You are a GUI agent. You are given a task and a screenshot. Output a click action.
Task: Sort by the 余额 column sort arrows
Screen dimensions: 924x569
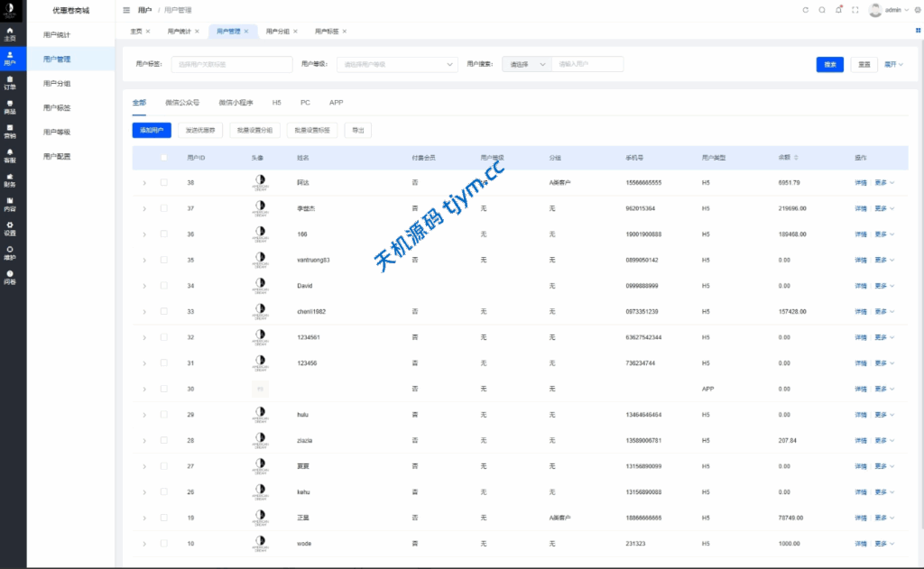[796, 158]
